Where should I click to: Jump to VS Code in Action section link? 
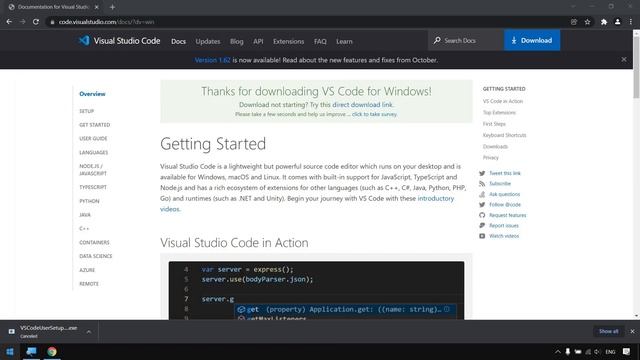[x=502, y=101]
